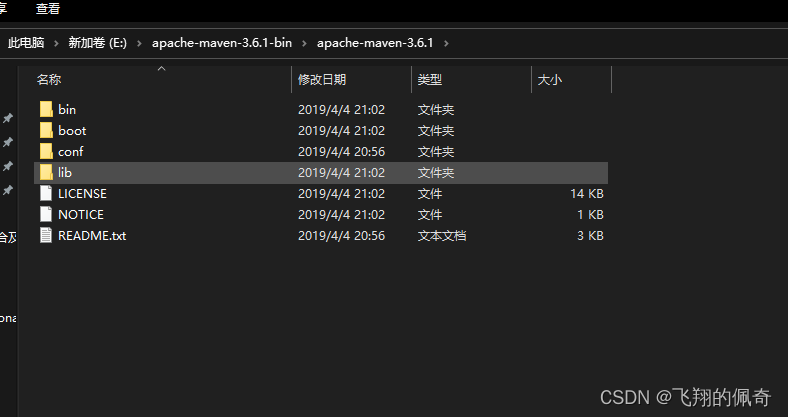Click the apache-maven-3.6.1 breadcrumb

(x=375, y=43)
